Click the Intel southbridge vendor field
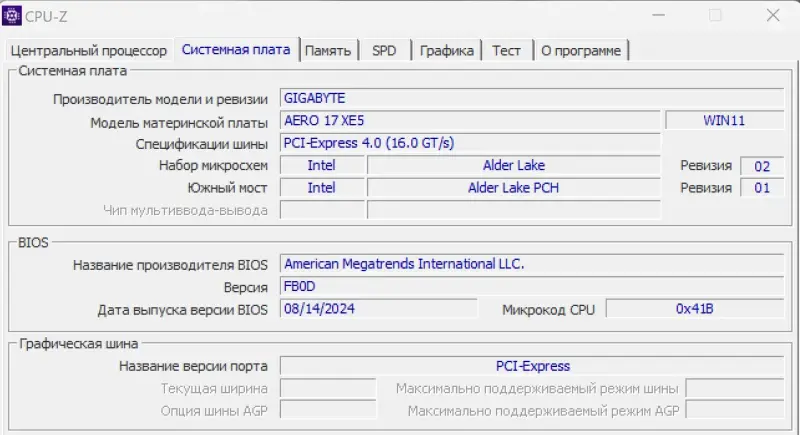This screenshot has width=800, height=435. [x=322, y=188]
